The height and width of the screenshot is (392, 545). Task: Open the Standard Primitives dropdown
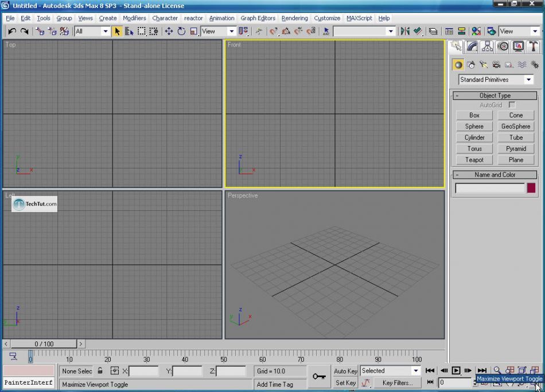(x=496, y=80)
